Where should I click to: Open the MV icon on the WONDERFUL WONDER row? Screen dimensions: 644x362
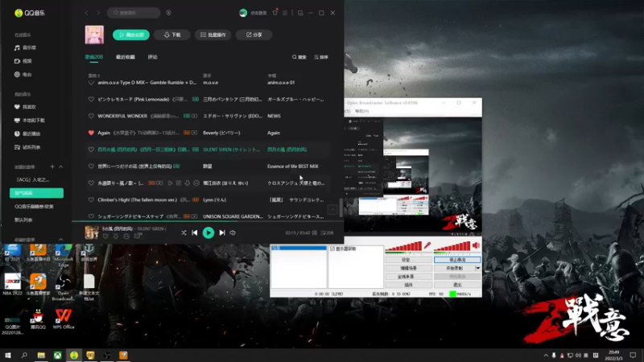pos(194,116)
